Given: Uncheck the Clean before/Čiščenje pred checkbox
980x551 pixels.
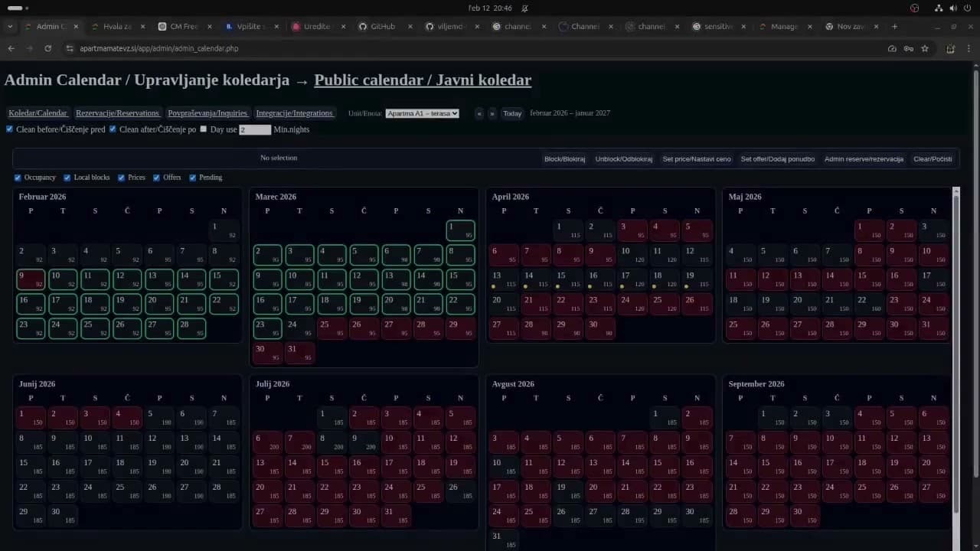Looking at the screenshot, I should (8, 129).
